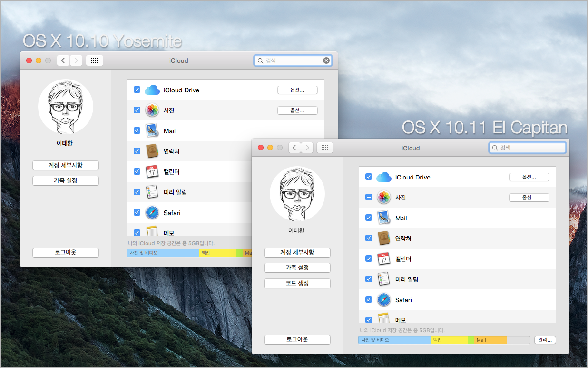Click 코드 생성 button in El Capitan window
Viewport: 588px width, 368px height.
pyautogui.click(x=297, y=283)
